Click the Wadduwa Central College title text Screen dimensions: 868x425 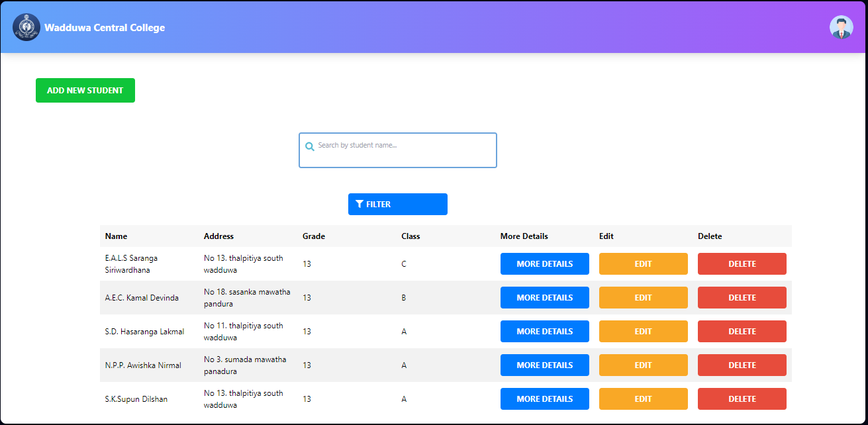(104, 27)
